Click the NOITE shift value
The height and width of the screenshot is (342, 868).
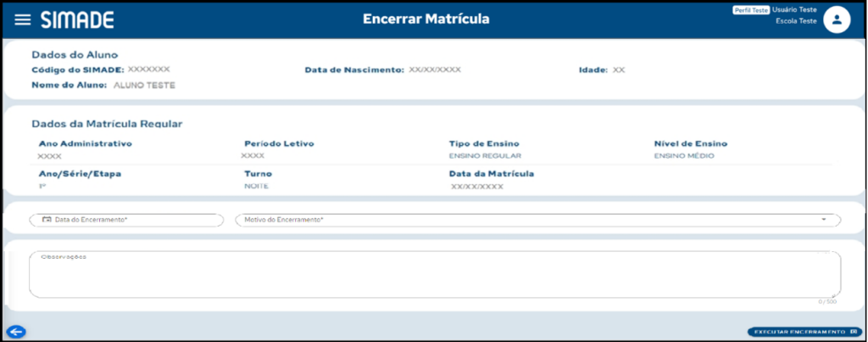pos(256,186)
